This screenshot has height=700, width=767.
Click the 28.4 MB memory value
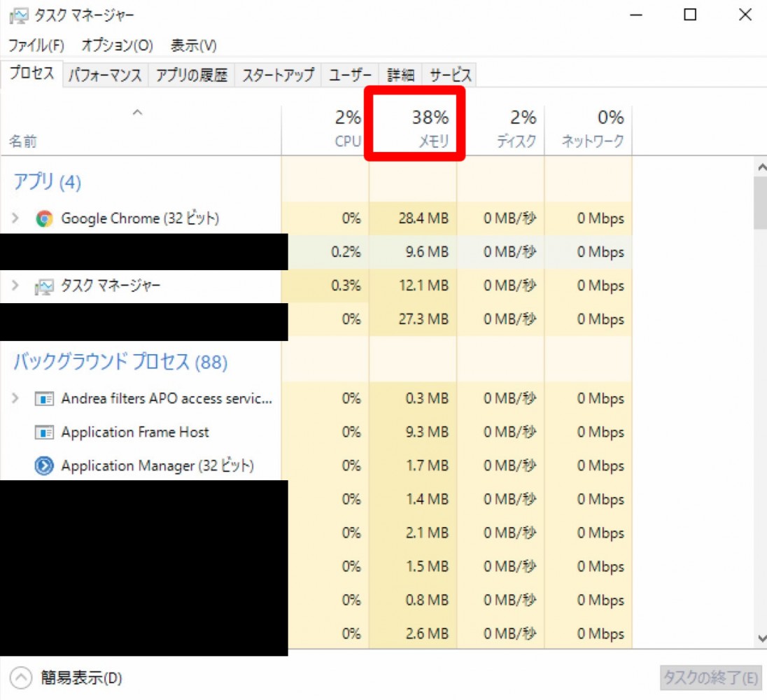(423, 218)
